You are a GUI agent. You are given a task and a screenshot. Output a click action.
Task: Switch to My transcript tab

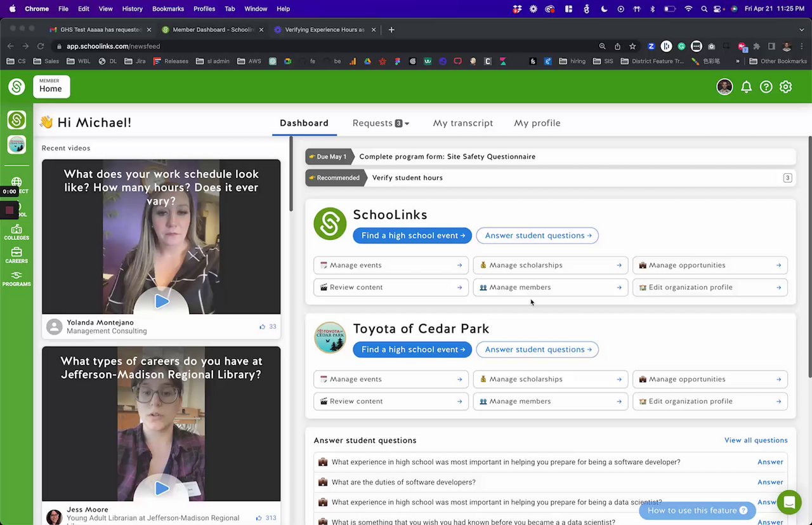click(x=462, y=123)
